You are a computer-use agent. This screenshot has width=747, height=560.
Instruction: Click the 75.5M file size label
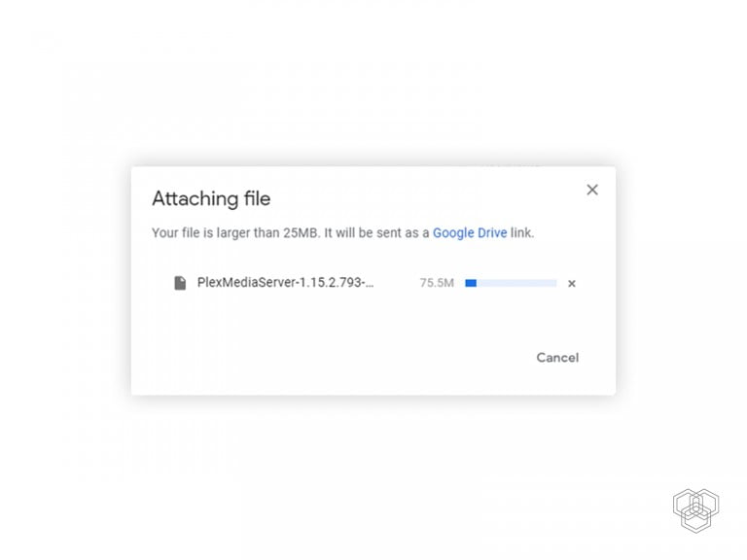point(437,283)
